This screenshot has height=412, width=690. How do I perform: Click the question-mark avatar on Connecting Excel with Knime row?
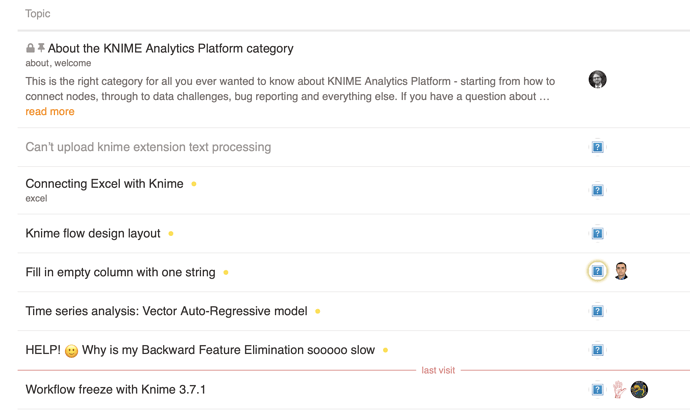point(597,190)
